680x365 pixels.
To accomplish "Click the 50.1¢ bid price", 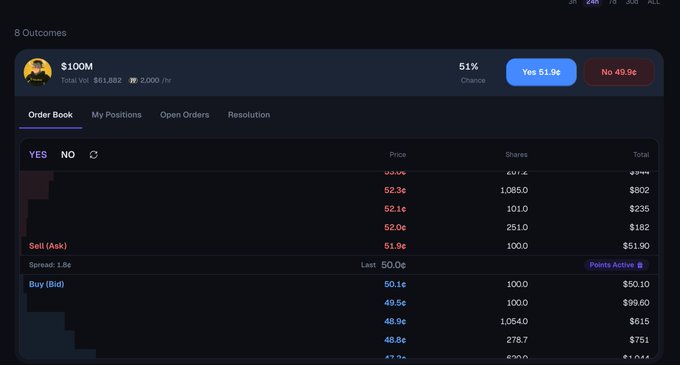I will pyautogui.click(x=395, y=284).
